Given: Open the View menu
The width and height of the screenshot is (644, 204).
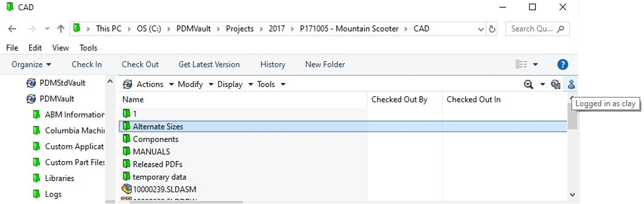Looking at the screenshot, I should click(60, 48).
